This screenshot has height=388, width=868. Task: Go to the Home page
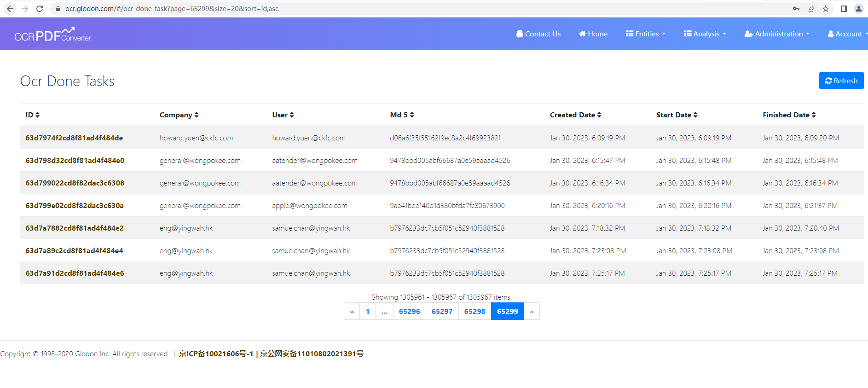click(x=593, y=34)
